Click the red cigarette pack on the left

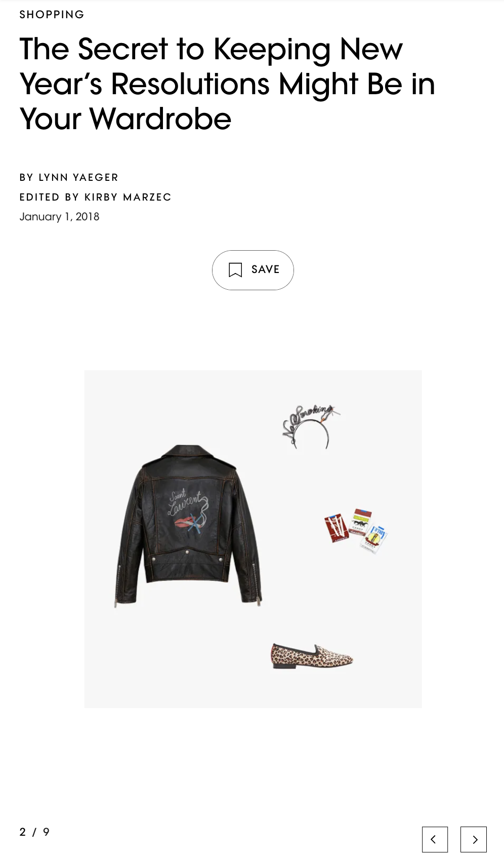click(337, 528)
